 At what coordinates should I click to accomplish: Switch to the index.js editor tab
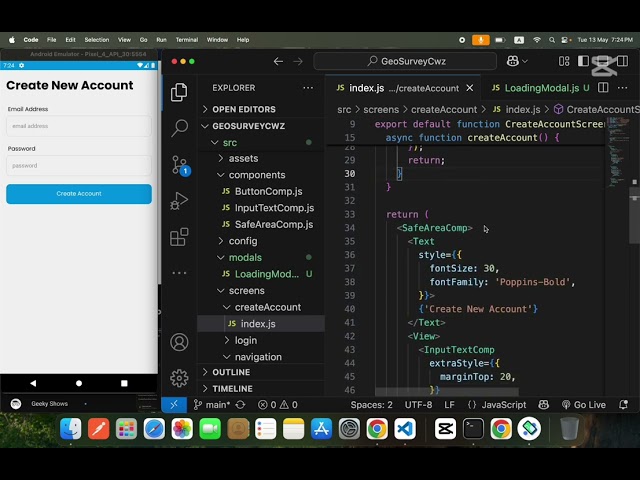point(403,88)
